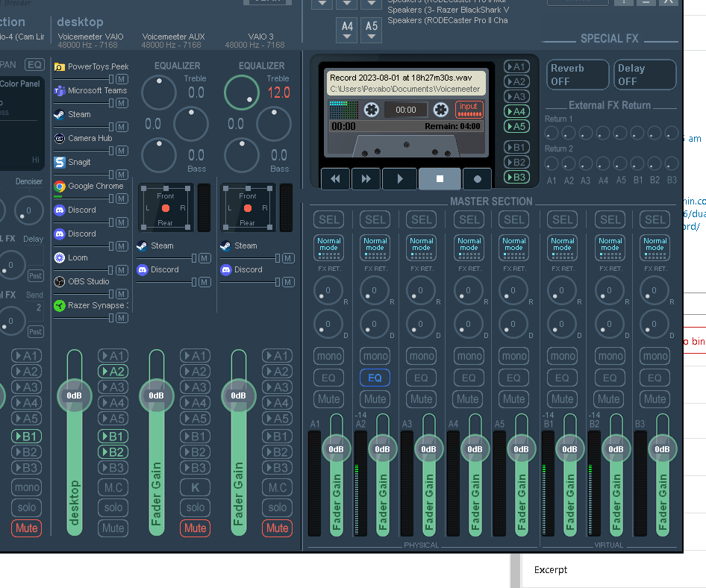
Task: Toggle solo on VAIO 3 strip
Action: 278,508
